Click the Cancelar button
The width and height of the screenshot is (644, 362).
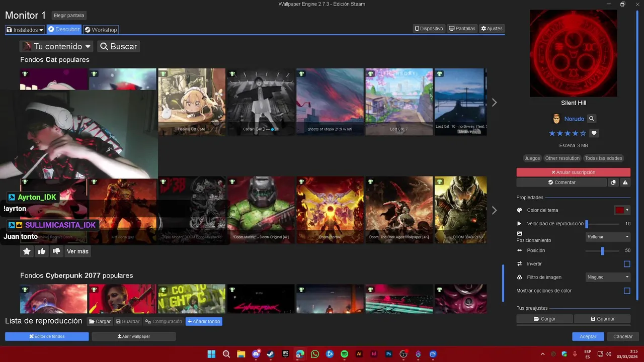click(x=623, y=336)
